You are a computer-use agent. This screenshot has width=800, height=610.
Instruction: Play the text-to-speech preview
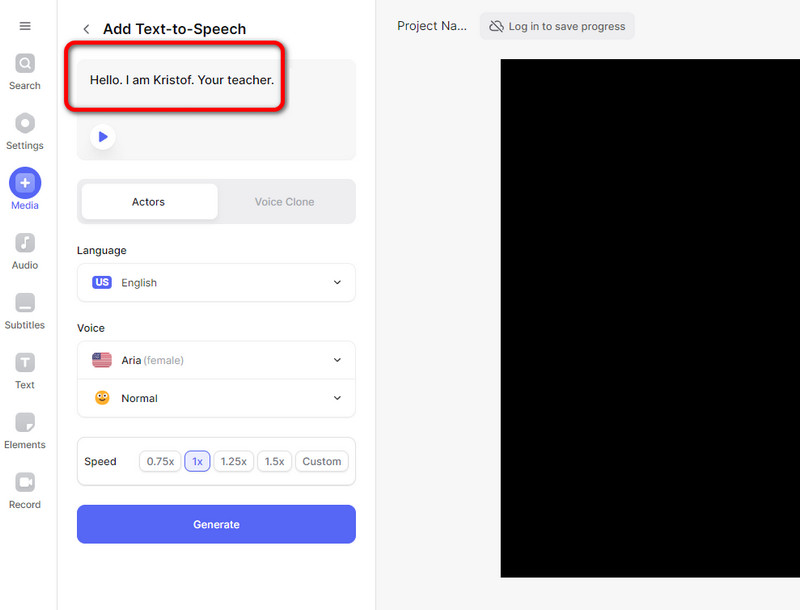tap(102, 136)
